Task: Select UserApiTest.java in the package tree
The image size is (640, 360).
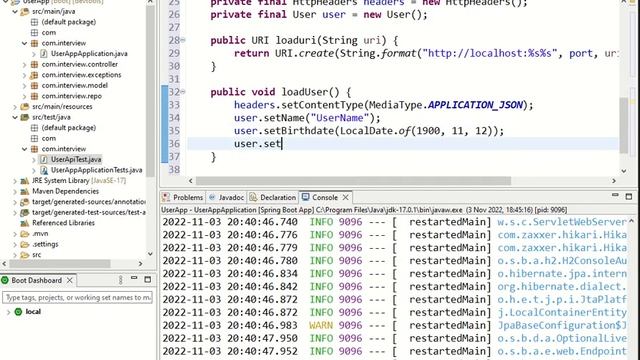Action: click(x=76, y=160)
